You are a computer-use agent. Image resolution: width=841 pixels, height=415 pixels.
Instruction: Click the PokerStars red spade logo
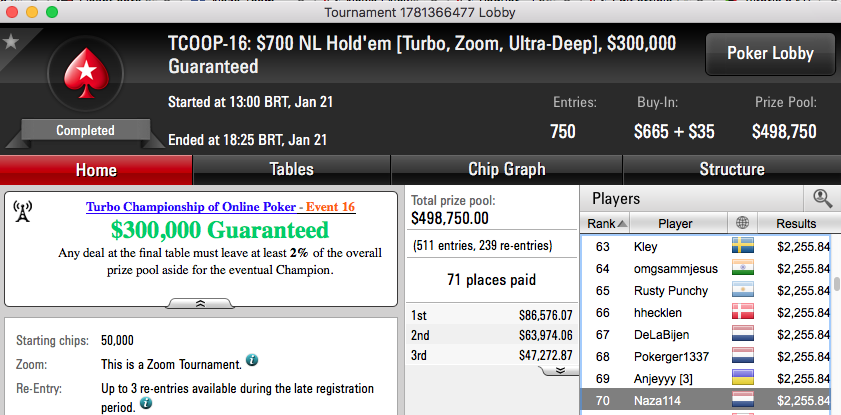(x=86, y=73)
